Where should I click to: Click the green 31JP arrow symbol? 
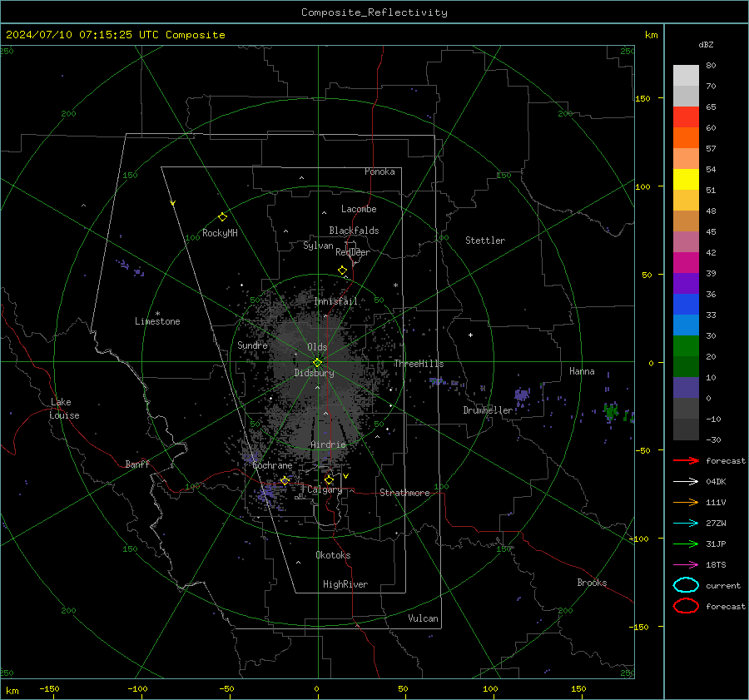(x=686, y=544)
